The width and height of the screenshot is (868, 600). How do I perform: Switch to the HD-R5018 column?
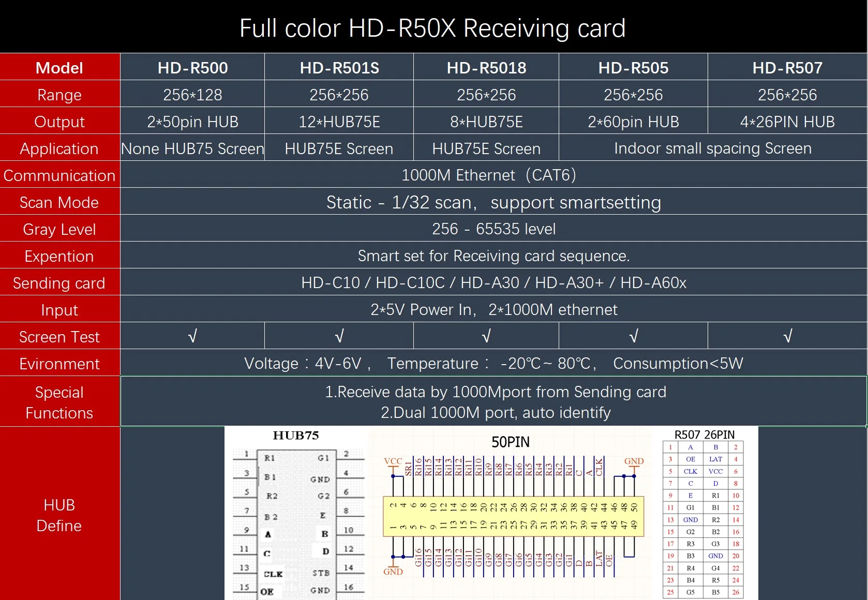point(485,67)
